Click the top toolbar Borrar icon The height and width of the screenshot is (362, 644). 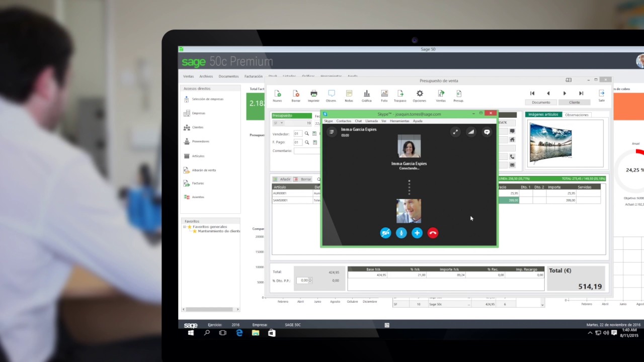point(296,94)
